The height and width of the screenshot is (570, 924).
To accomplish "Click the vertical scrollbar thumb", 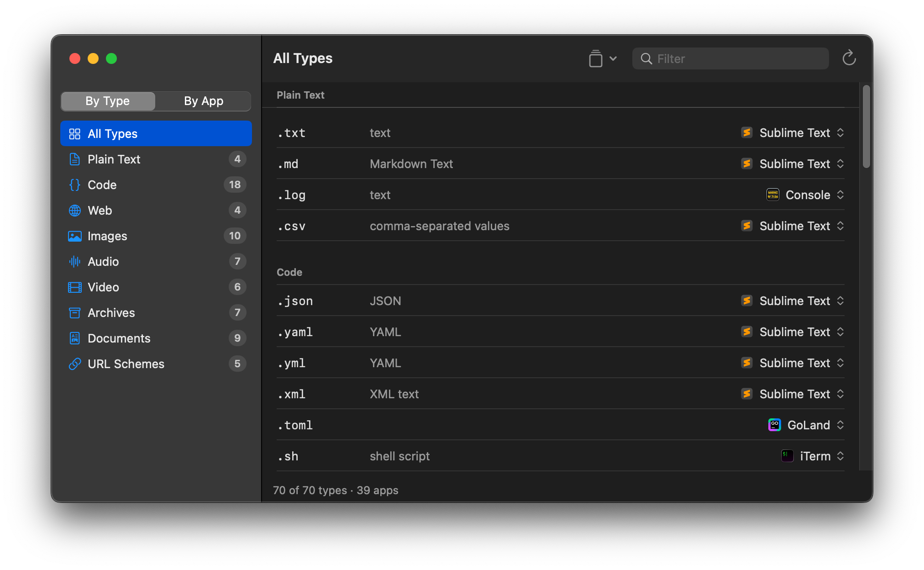I will 866,127.
